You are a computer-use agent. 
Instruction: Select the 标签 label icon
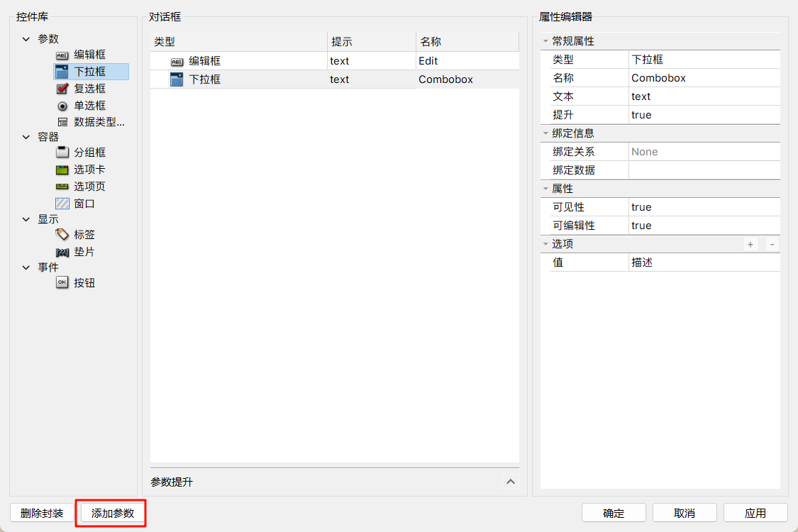tap(62, 235)
